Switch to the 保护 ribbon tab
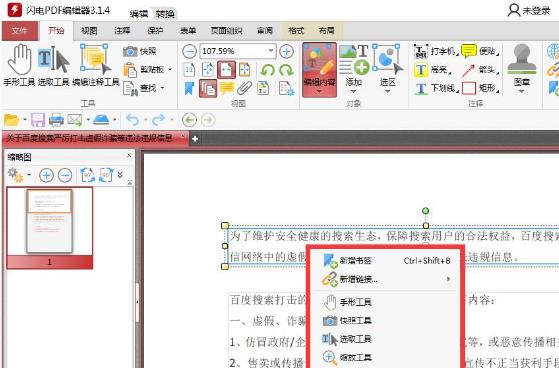This screenshot has width=559, height=368. [x=155, y=31]
